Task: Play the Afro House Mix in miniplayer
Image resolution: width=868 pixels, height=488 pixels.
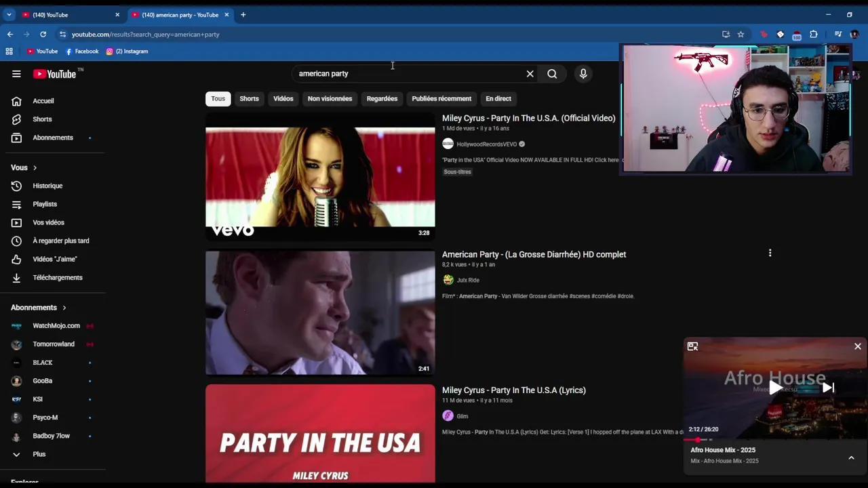Action: (775, 388)
